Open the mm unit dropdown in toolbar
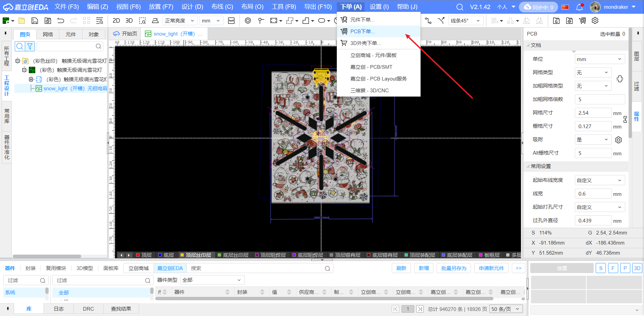The image size is (644, 316). tap(211, 21)
